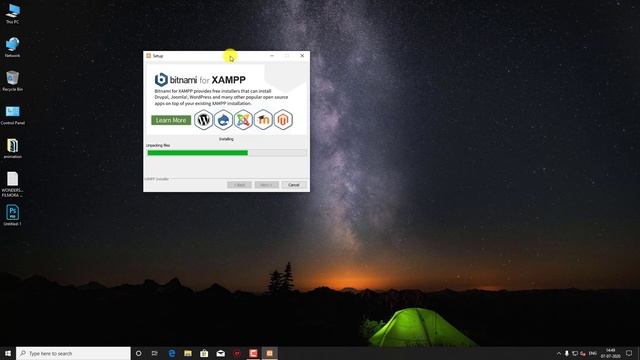Screen dimensions: 640x360
Task: Open the Action Center notifications icon
Action: [629, 353]
